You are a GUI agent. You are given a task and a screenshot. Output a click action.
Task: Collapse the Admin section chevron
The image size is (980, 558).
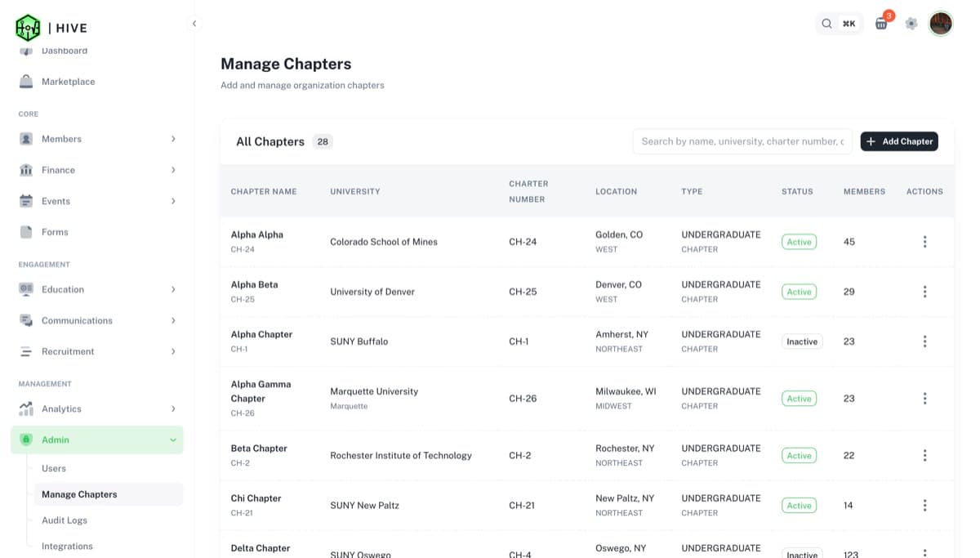[x=173, y=440]
